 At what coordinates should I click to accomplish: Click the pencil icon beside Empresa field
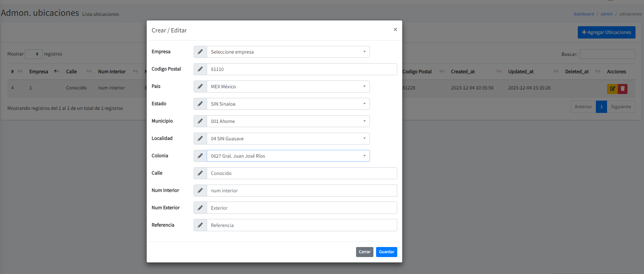tap(200, 52)
